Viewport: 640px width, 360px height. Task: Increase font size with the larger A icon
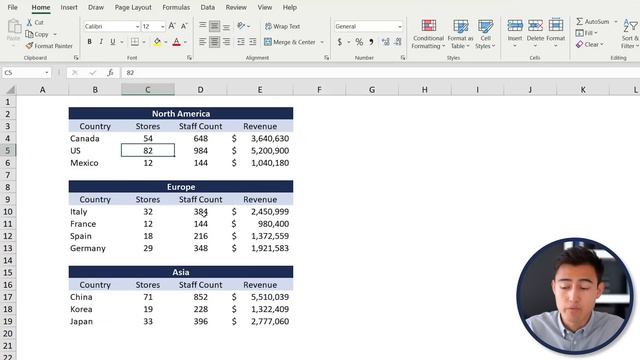[172, 26]
